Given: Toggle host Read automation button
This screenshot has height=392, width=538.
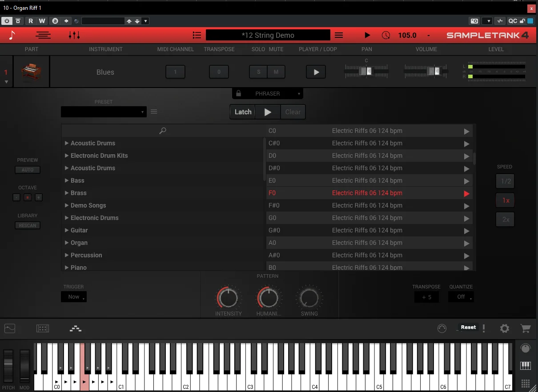Looking at the screenshot, I should tap(31, 21).
